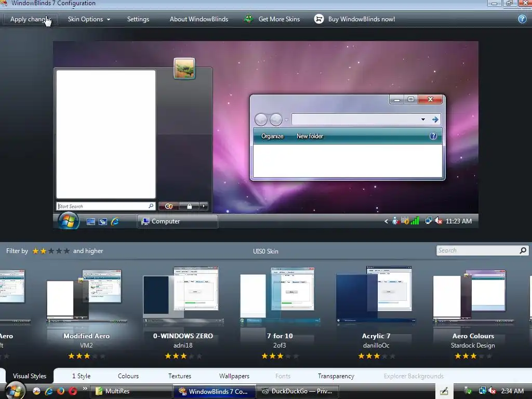This screenshot has height=399, width=532.
Task: Set the filter to one star
Action: click(x=35, y=251)
